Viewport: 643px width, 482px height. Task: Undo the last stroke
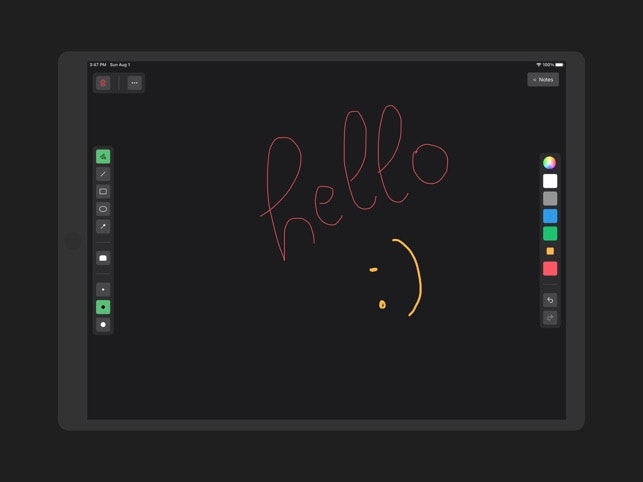point(550,300)
